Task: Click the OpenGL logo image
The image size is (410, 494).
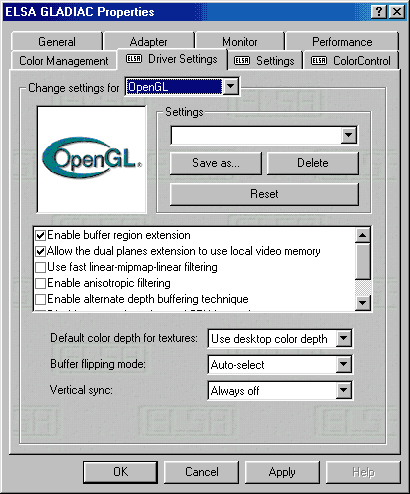Action: tap(92, 159)
